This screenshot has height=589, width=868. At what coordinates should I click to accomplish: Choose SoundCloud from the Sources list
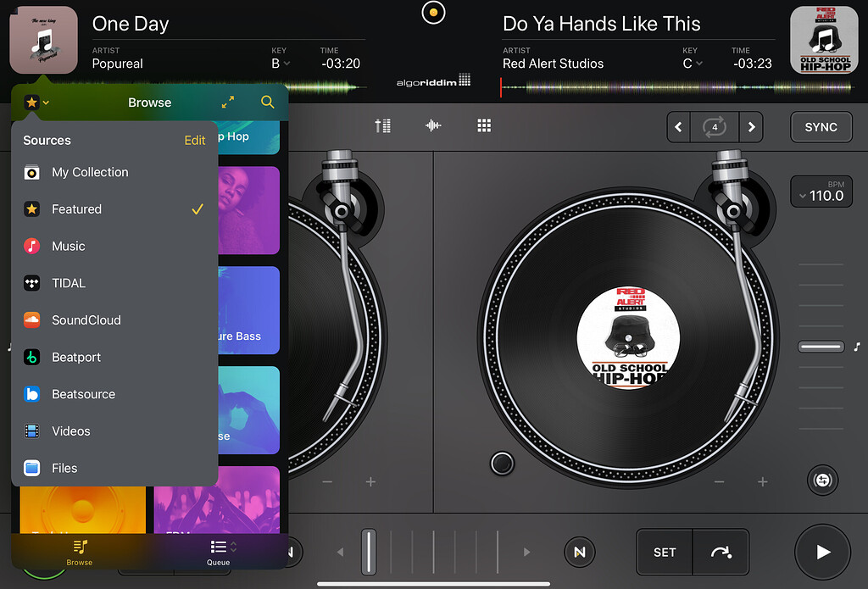point(86,320)
